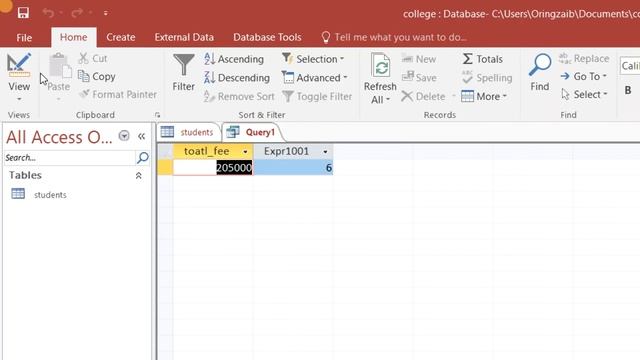Click Save record

419,78
